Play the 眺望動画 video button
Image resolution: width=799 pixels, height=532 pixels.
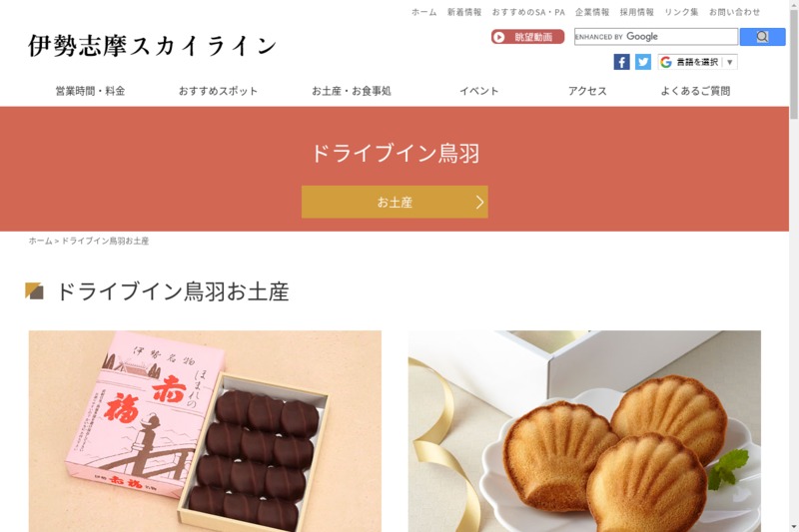click(x=528, y=37)
